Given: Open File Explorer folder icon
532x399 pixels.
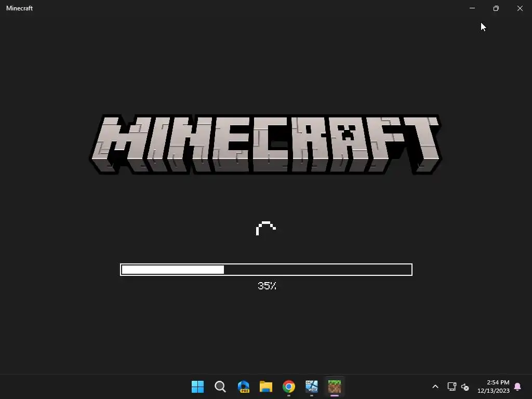Looking at the screenshot, I should point(266,387).
